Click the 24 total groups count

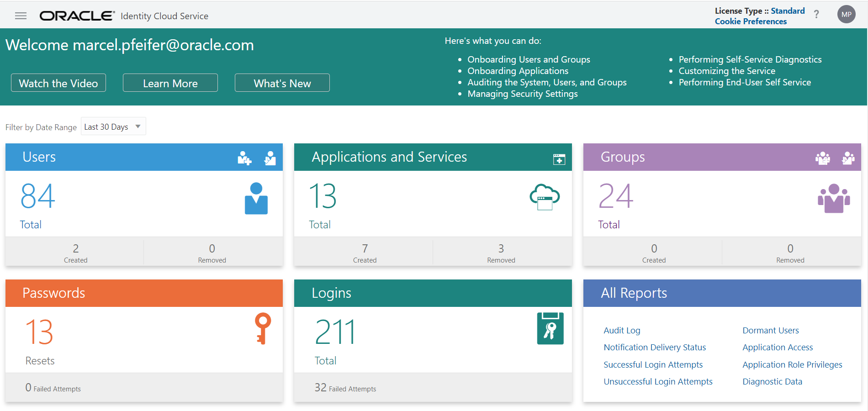pos(616,196)
